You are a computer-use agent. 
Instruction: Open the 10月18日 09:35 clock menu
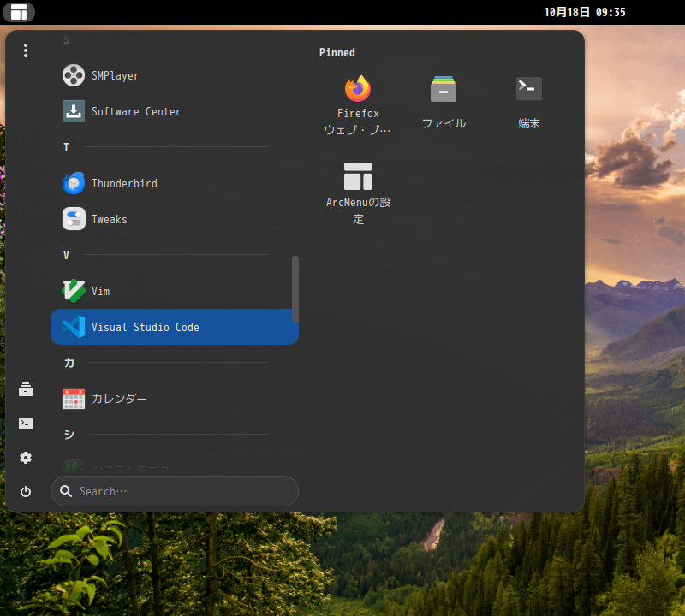pos(585,12)
